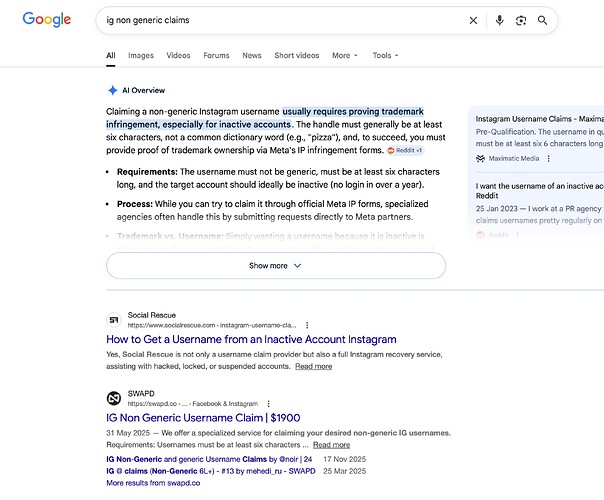Open more options for SWAPD result
604x500 pixels.
[x=268, y=404]
